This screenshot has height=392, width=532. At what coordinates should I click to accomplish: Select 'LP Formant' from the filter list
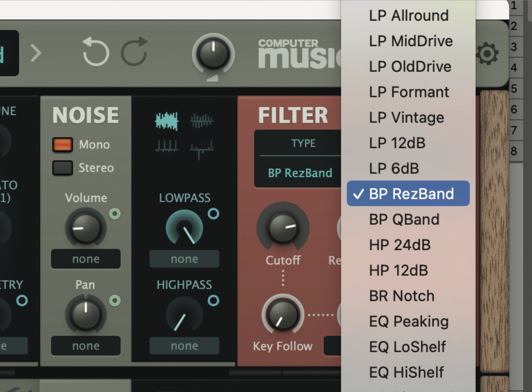point(408,92)
